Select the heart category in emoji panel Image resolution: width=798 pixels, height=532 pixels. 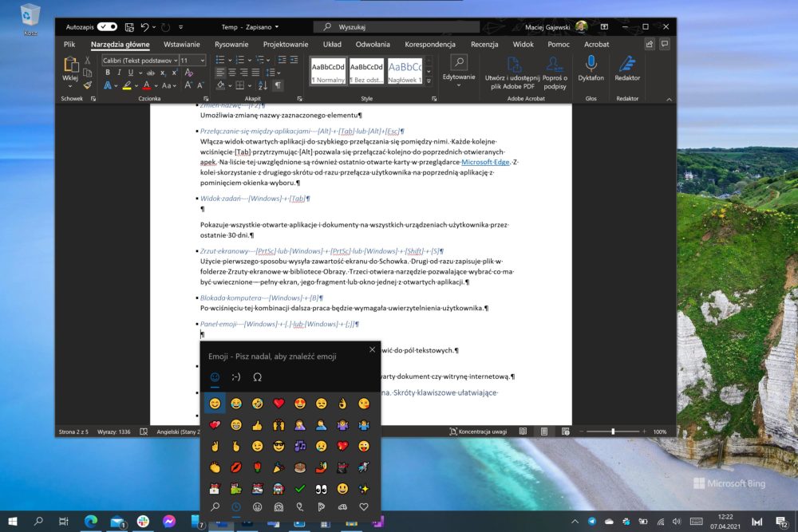point(363,506)
